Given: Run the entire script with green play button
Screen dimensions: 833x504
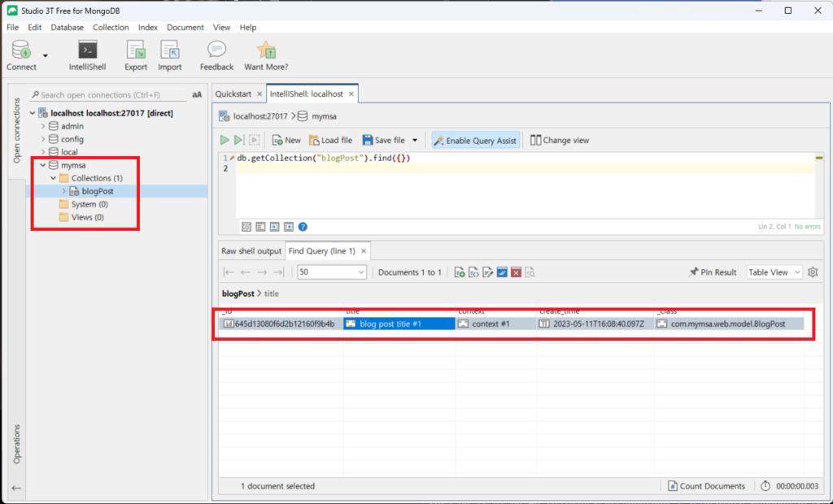Looking at the screenshot, I should pyautogui.click(x=225, y=140).
